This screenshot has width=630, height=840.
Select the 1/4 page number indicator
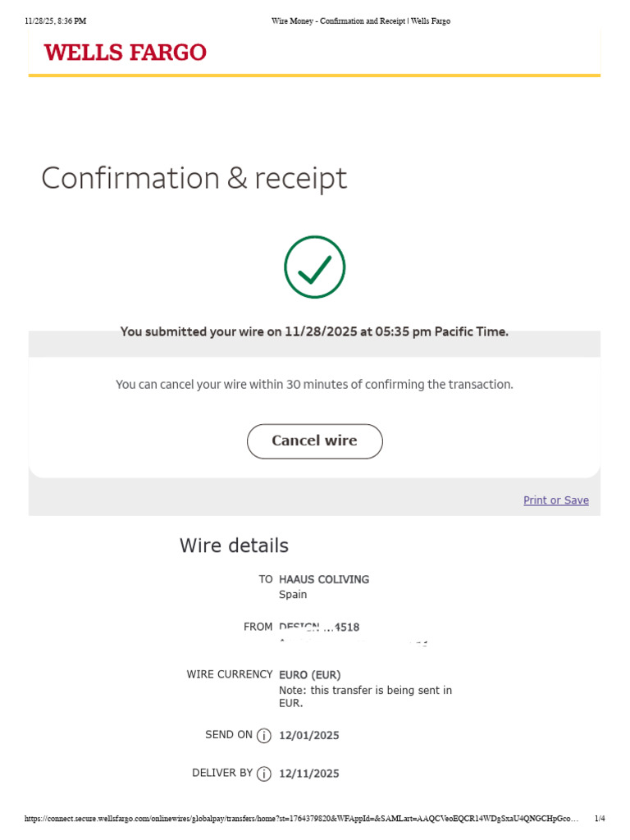pos(600,819)
